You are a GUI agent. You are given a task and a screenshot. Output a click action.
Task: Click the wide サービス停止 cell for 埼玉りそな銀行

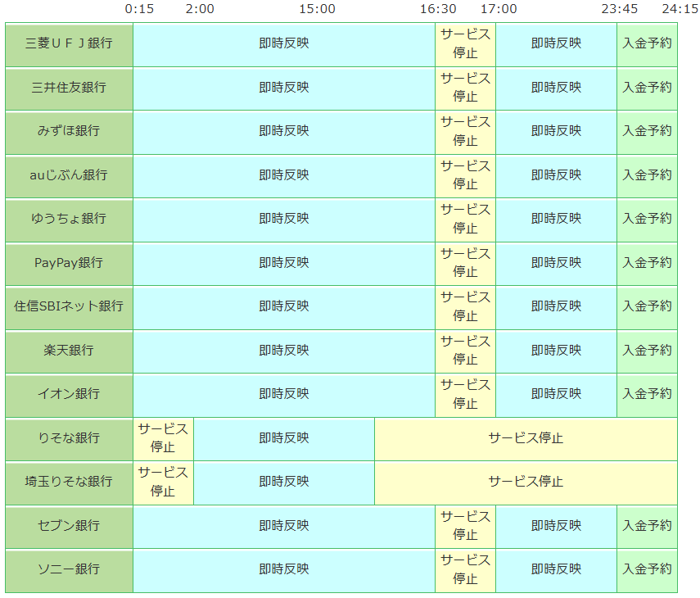(526, 482)
